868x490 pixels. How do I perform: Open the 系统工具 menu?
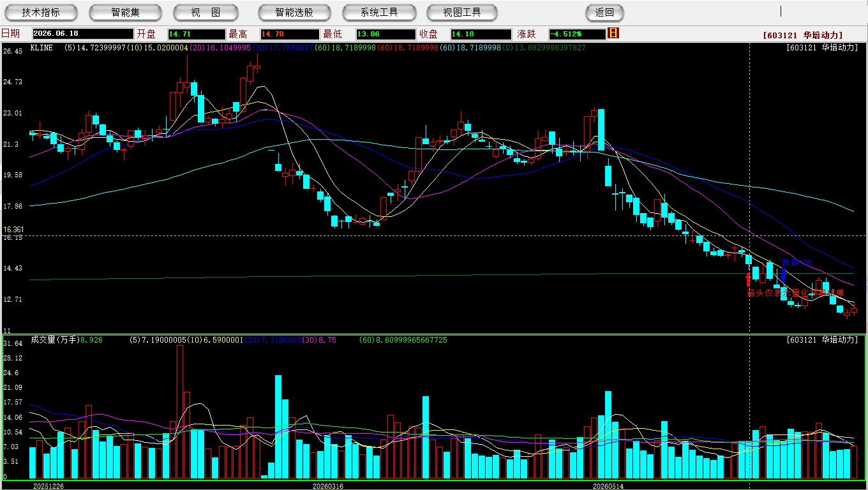click(379, 12)
